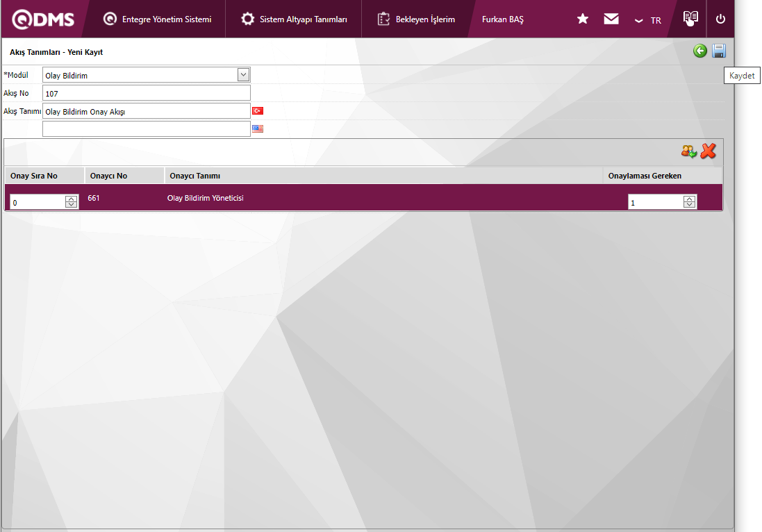The image size is (762, 532).
Task: Click the Turkish Akış Tanımı field
Action: (x=147, y=110)
